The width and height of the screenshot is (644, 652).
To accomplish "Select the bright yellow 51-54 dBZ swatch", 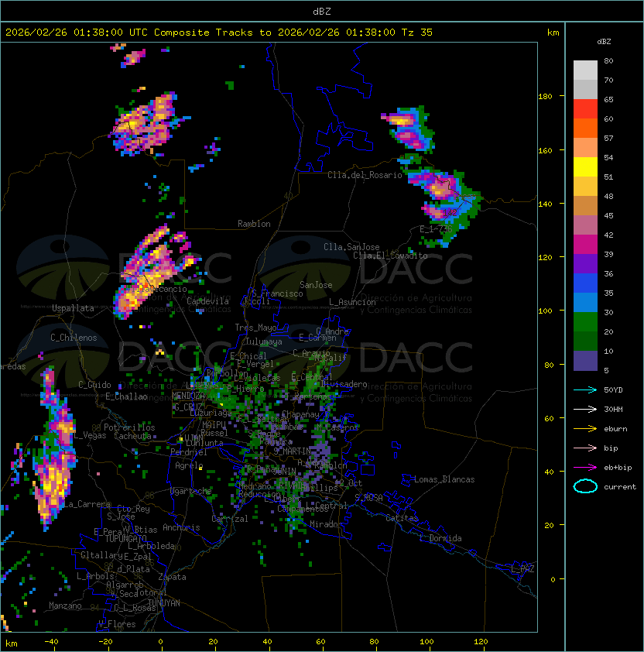I will [585, 167].
